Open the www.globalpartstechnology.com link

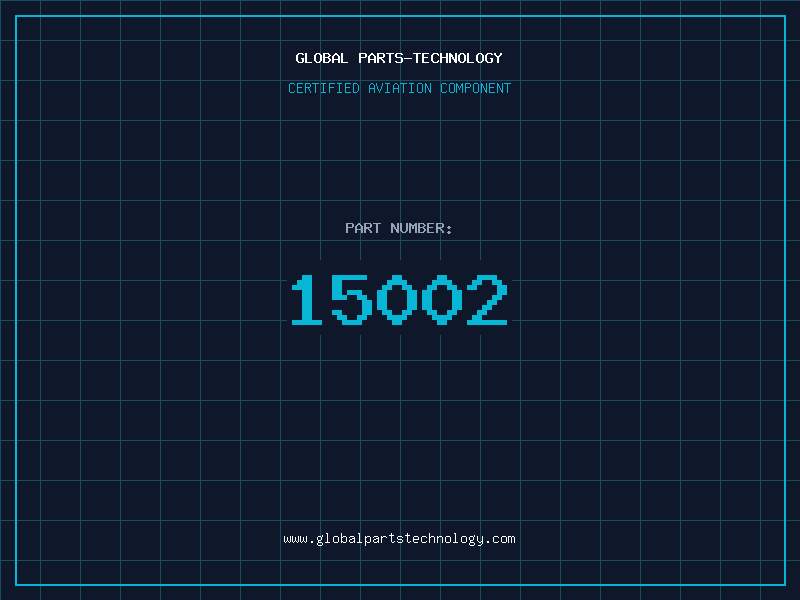tap(399, 539)
